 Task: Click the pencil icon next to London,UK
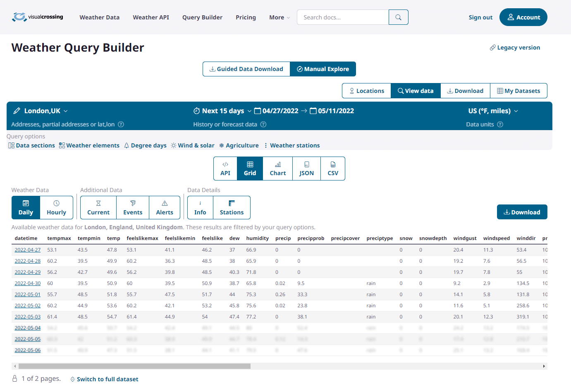pyautogui.click(x=17, y=111)
